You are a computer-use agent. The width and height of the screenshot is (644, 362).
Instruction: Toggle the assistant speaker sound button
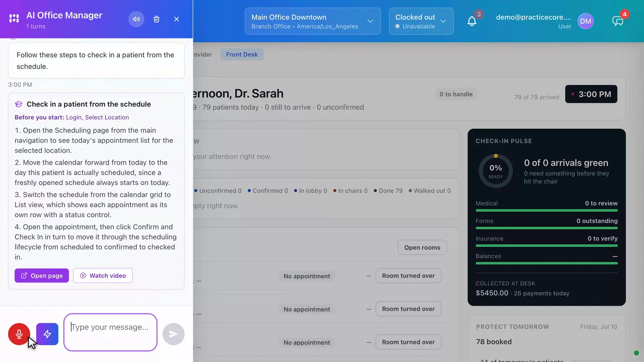(136, 19)
